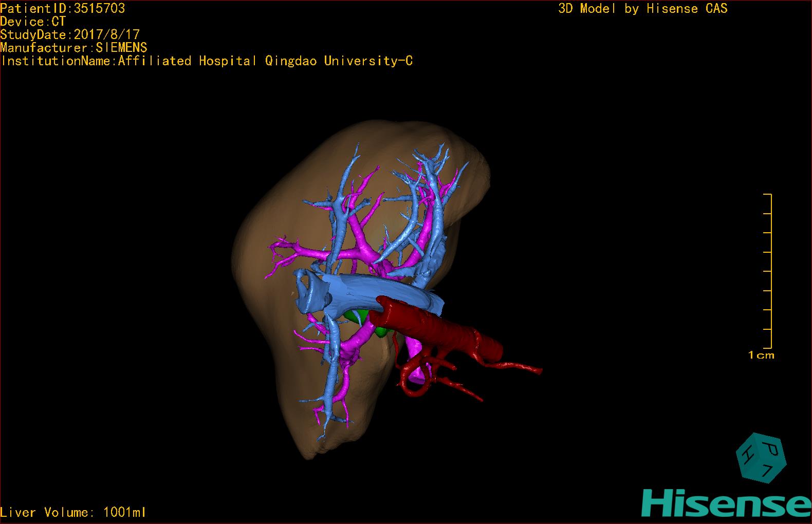
Task: Click the PatientID:3515703 text
Action: click(x=63, y=8)
